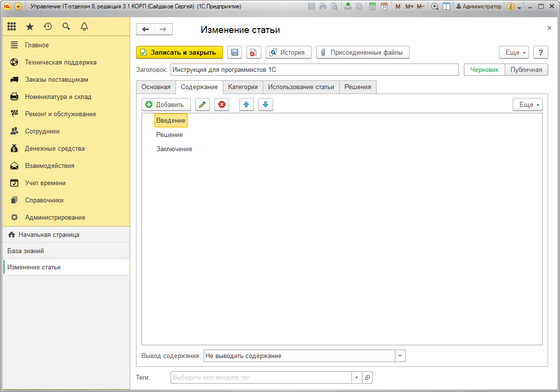This screenshot has height=392, width=560.
Task: Switch to the Решения tab
Action: click(358, 87)
